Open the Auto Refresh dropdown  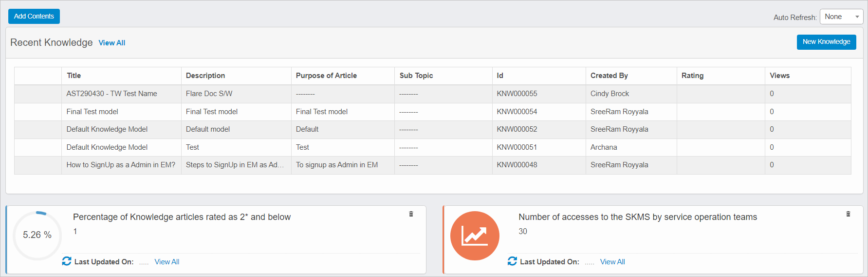click(841, 17)
